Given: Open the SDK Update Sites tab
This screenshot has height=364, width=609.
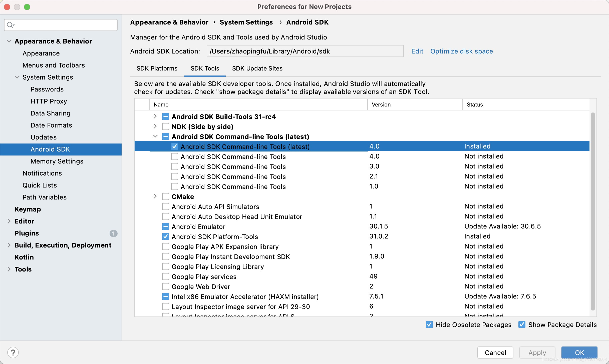Looking at the screenshot, I should [x=257, y=68].
